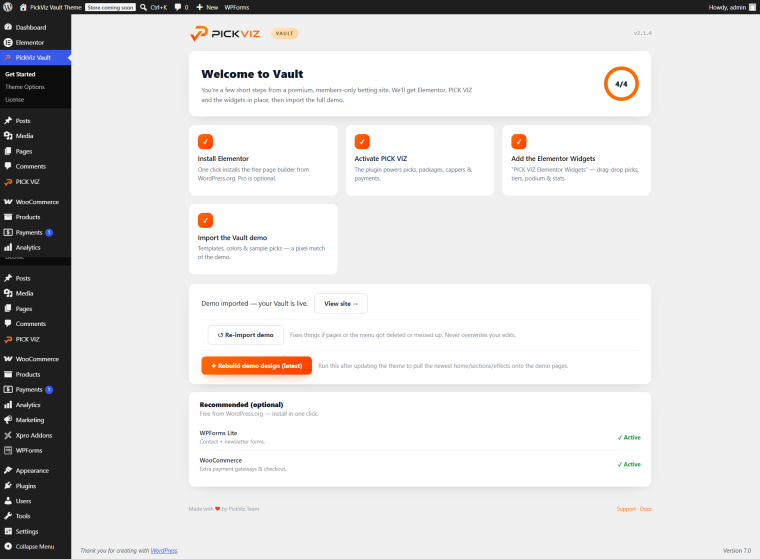The height and width of the screenshot is (559, 760).
Task: Open the comments bubble icon showing 0
Action: [178, 7]
